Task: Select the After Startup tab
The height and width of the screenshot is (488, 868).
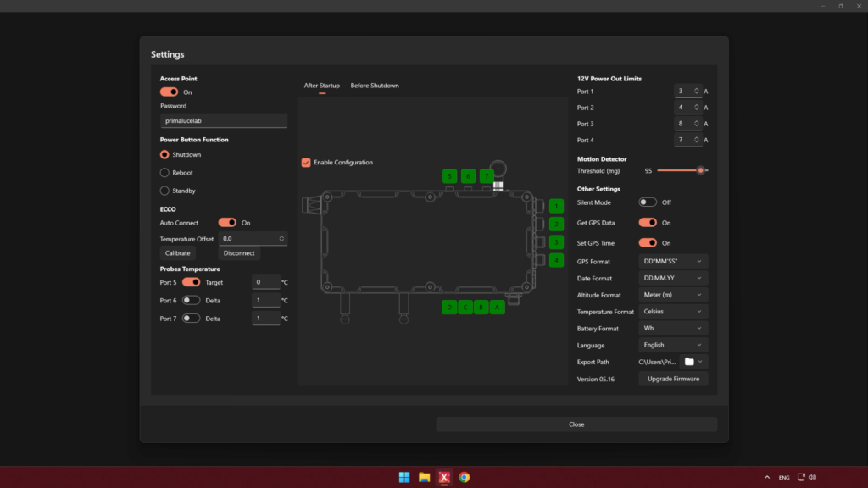Action: click(322, 86)
